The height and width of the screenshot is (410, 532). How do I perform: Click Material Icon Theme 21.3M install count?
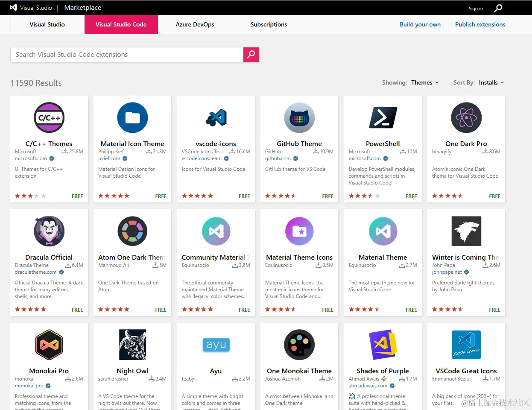click(x=156, y=152)
